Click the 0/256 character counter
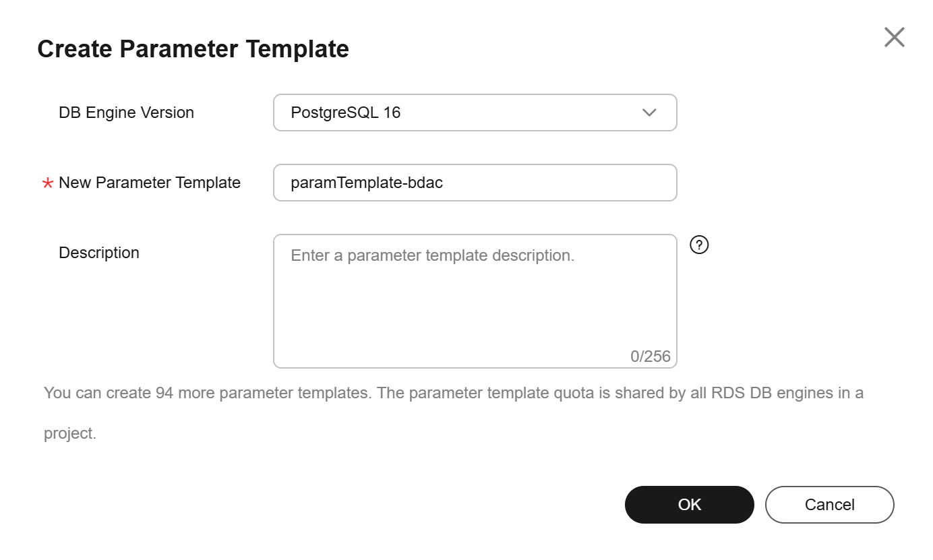This screenshot has width=933, height=560. (651, 356)
